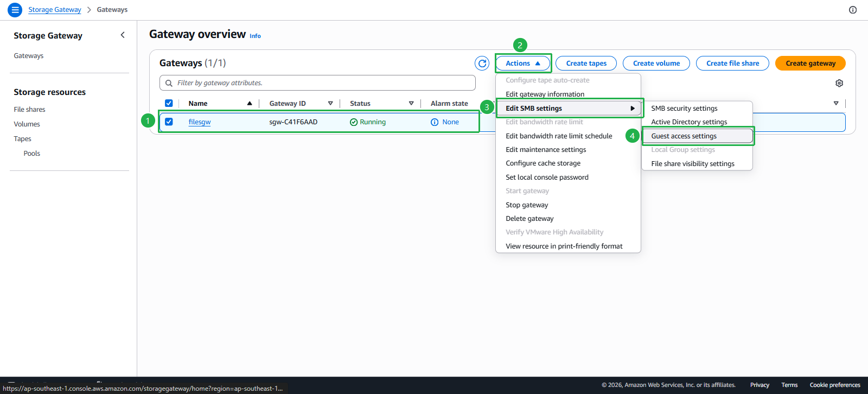Collapse the Storage Gateway side panel
Screen dimensions: 868x394
point(123,35)
